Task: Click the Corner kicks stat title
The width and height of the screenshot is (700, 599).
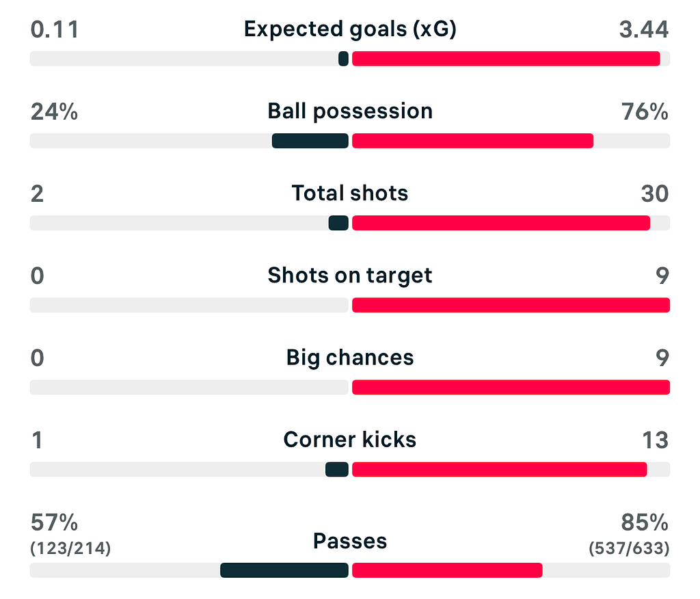Action: coord(350,440)
